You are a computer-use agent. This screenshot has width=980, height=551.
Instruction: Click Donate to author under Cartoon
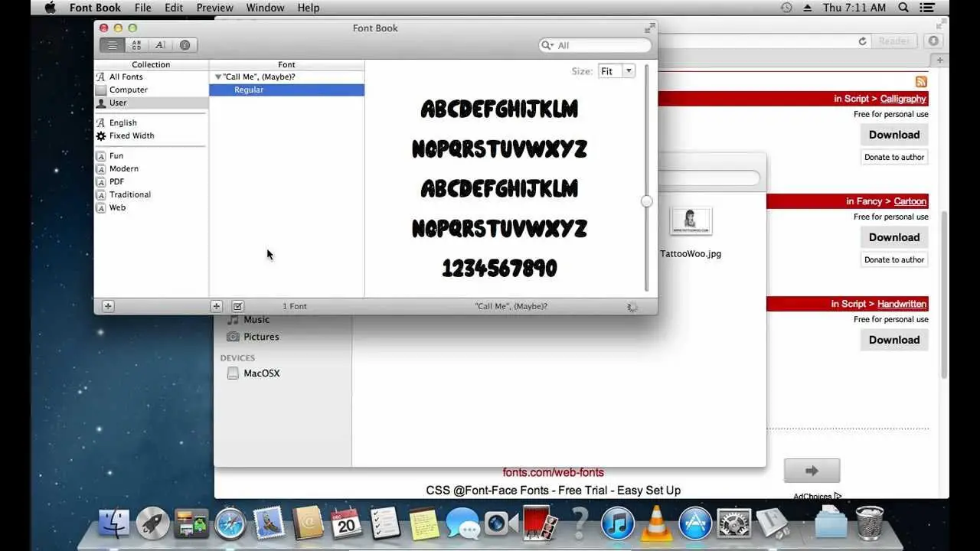894,259
